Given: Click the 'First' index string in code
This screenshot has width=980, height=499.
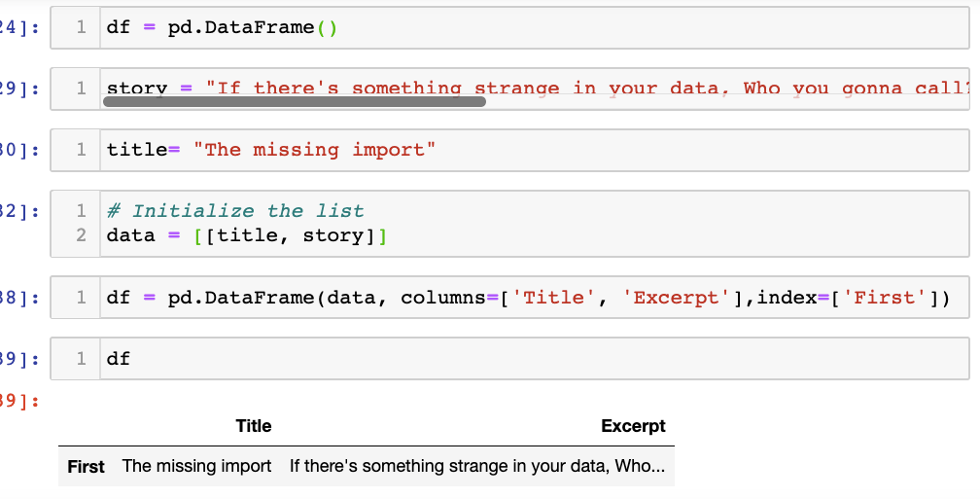Looking at the screenshot, I should (883, 298).
